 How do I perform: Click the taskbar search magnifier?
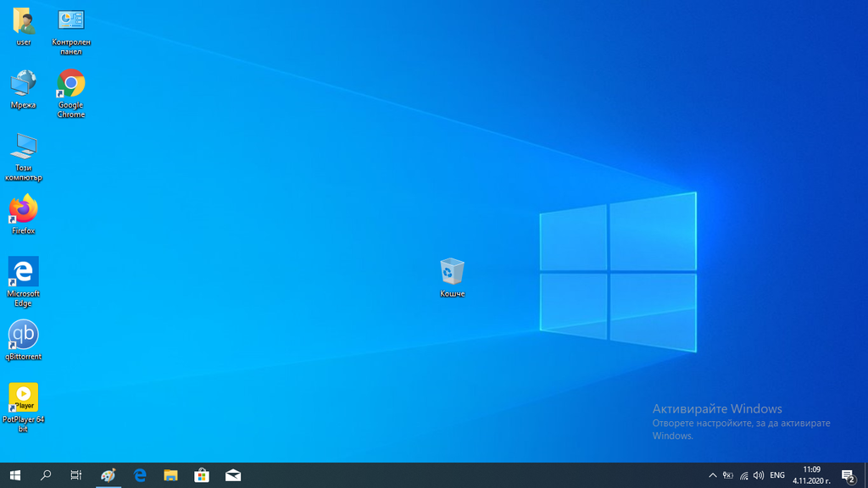point(46,475)
